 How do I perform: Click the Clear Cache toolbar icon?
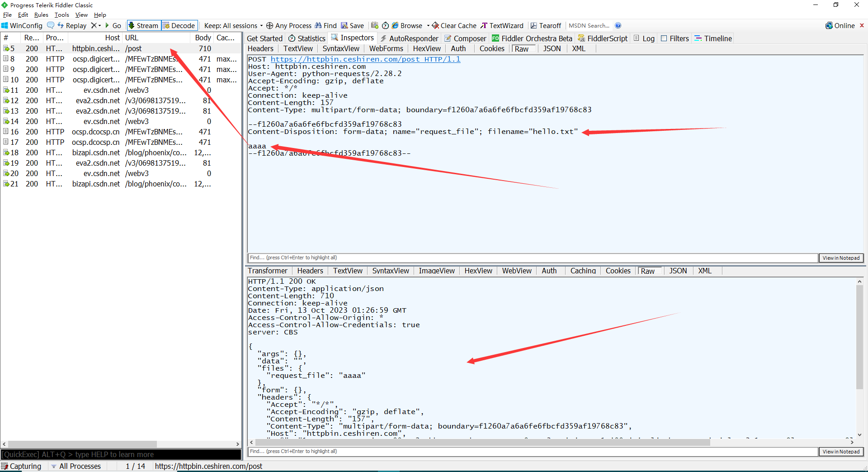click(x=453, y=25)
